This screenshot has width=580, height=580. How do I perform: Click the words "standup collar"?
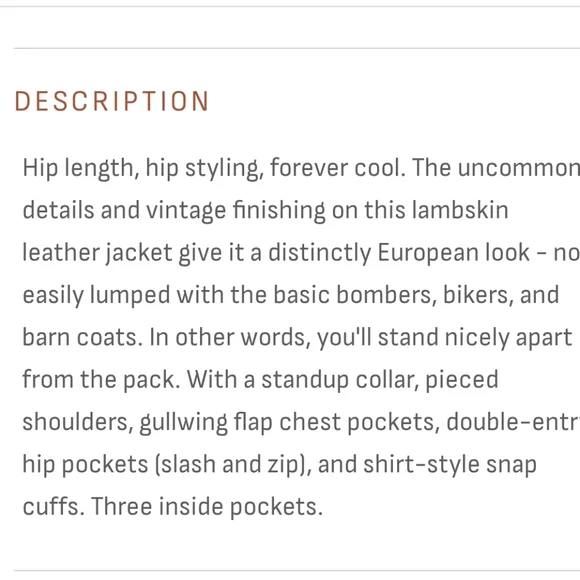tap(340, 380)
